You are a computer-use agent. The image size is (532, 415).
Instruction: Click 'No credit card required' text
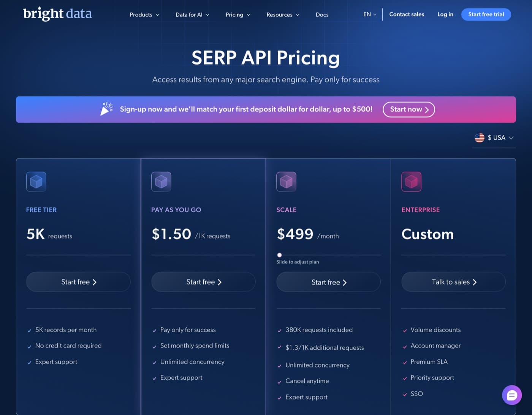pos(68,346)
